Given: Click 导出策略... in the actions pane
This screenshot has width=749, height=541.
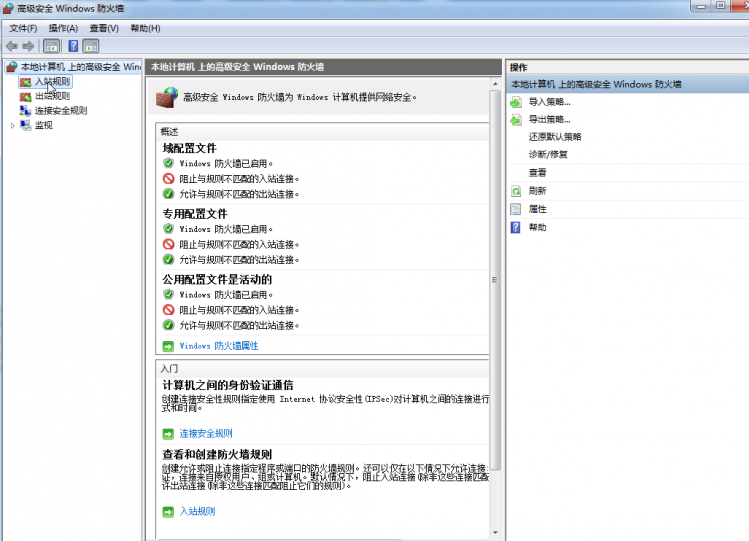Looking at the screenshot, I should tap(549, 119).
